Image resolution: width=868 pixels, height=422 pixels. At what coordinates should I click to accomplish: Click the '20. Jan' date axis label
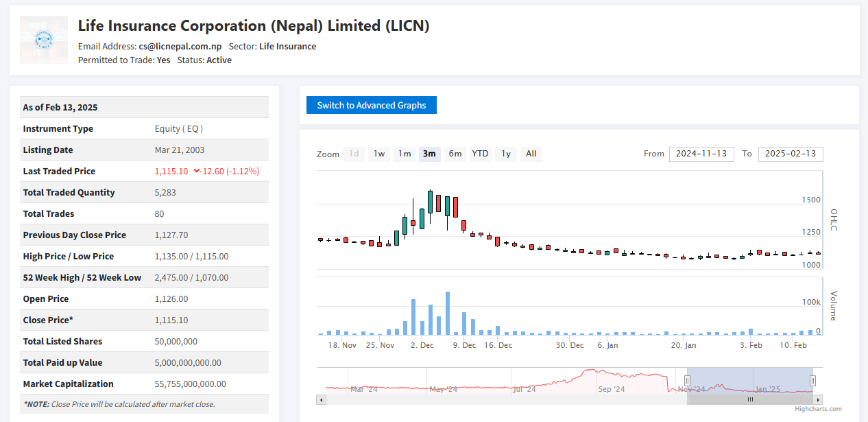pos(684,345)
